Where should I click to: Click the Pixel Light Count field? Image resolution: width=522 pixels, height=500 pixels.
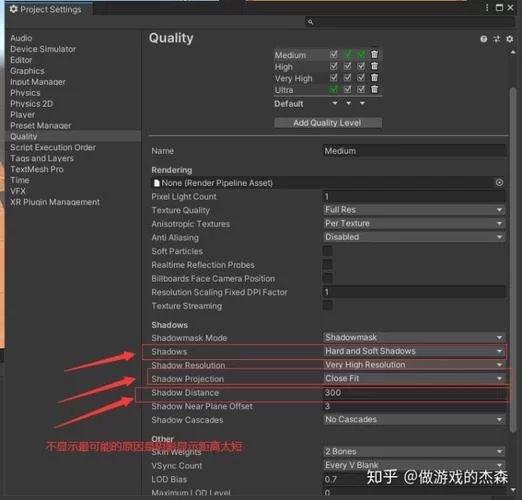414,196
